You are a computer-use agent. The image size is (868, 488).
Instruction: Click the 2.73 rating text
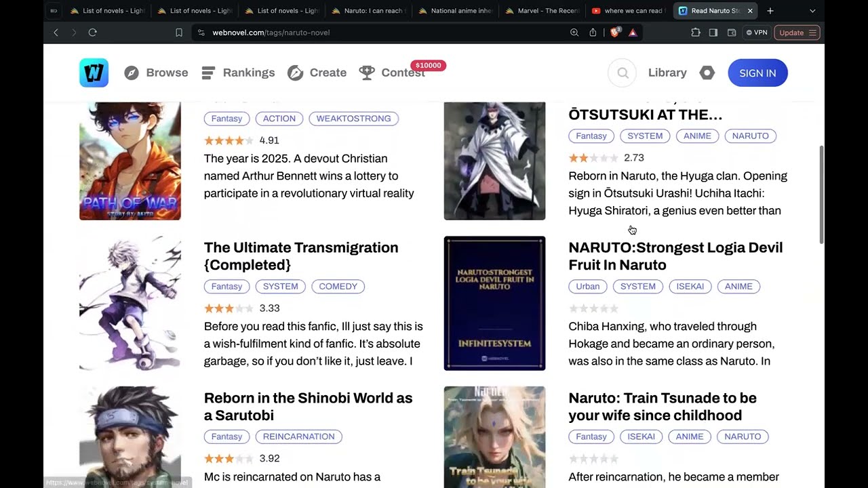coord(634,158)
